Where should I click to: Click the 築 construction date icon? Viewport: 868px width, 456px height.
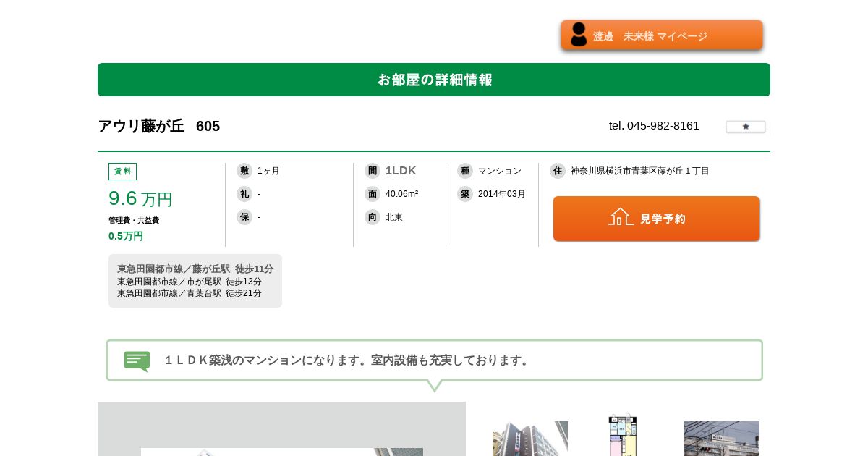pos(465,194)
